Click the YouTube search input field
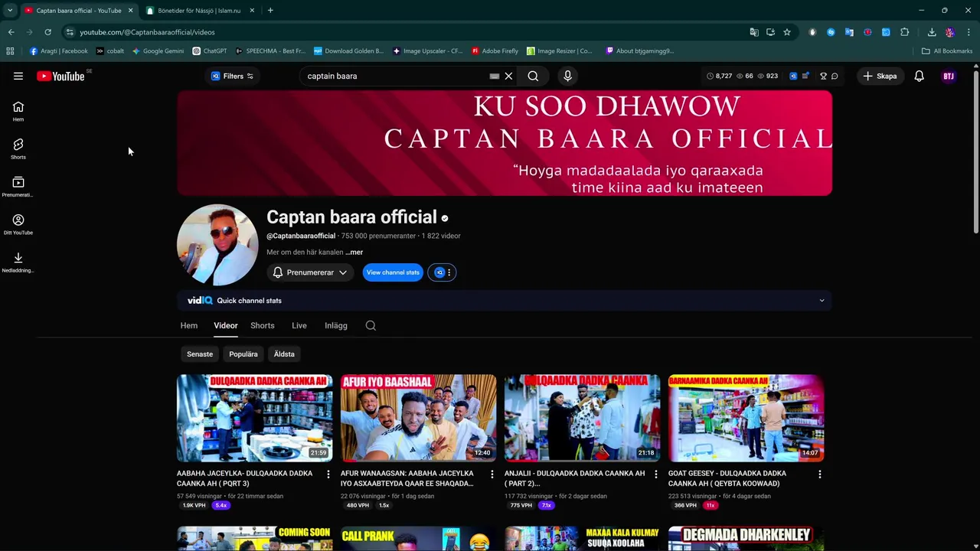Viewport: 980px width, 551px height. click(x=395, y=76)
